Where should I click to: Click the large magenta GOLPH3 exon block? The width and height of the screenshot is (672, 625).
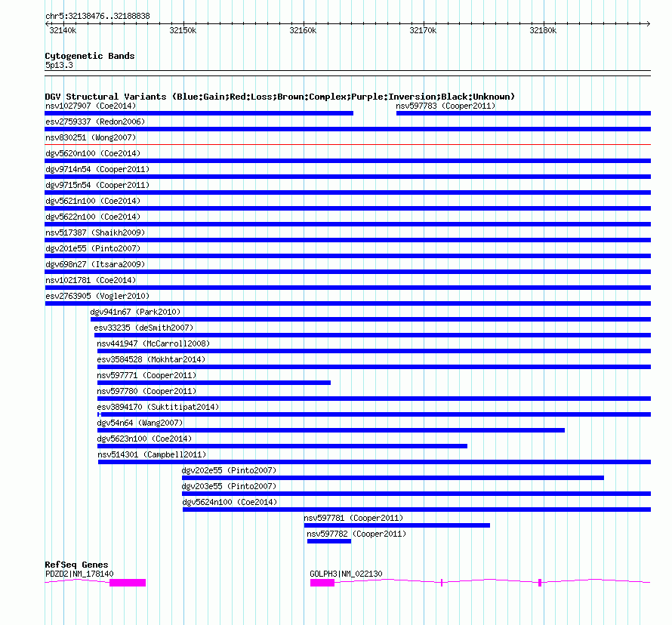(322, 583)
